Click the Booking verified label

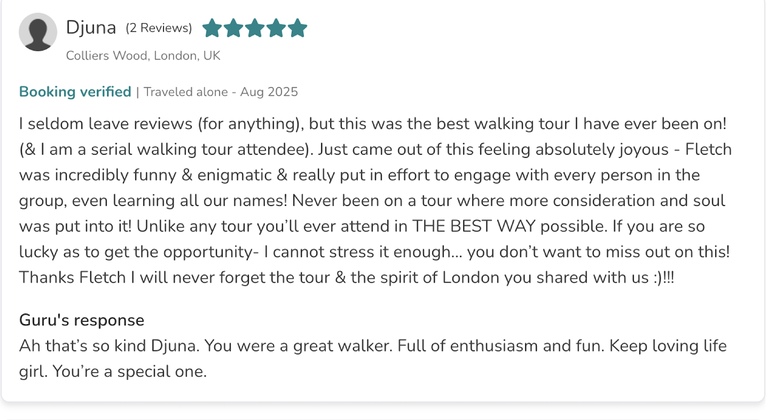75,92
